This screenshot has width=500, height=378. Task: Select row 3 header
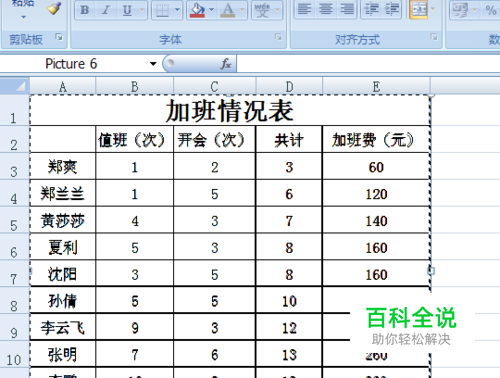pos(14,167)
